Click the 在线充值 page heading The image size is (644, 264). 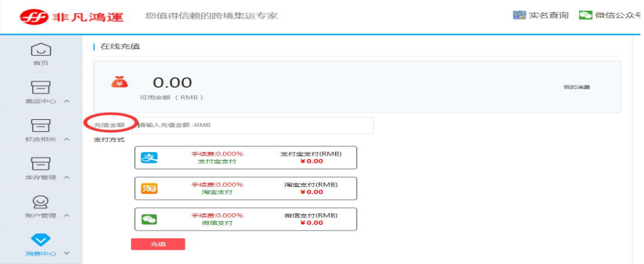click(120, 46)
